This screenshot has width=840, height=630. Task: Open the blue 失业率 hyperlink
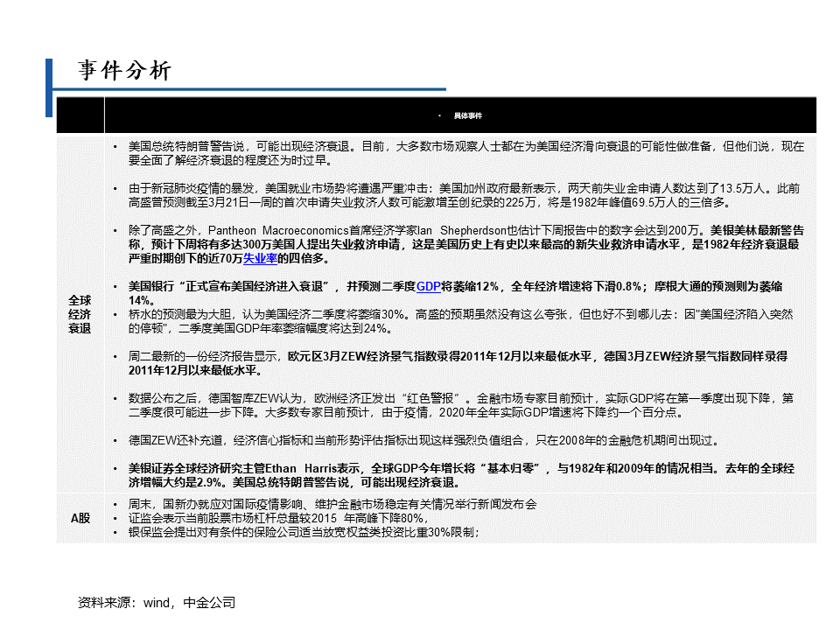[260, 259]
